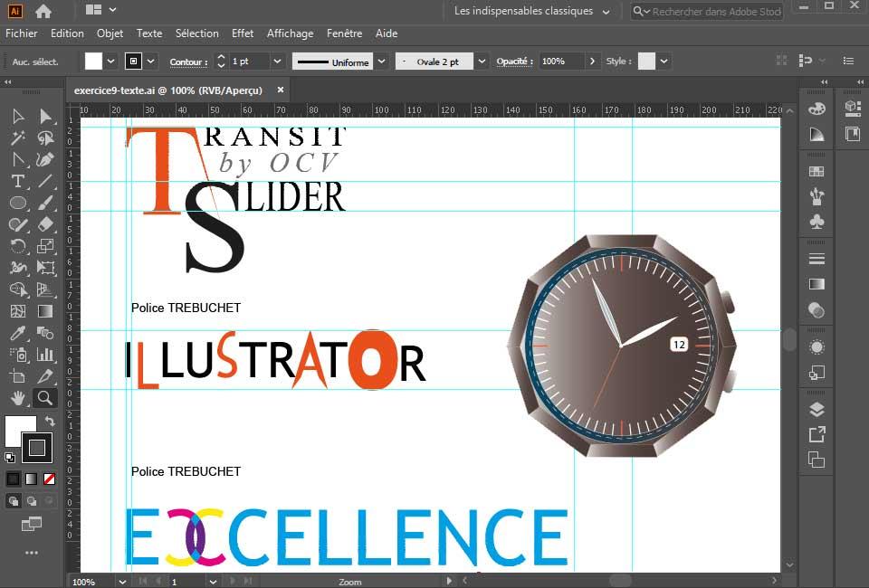Open the Style dropdown arrow

coord(664,62)
